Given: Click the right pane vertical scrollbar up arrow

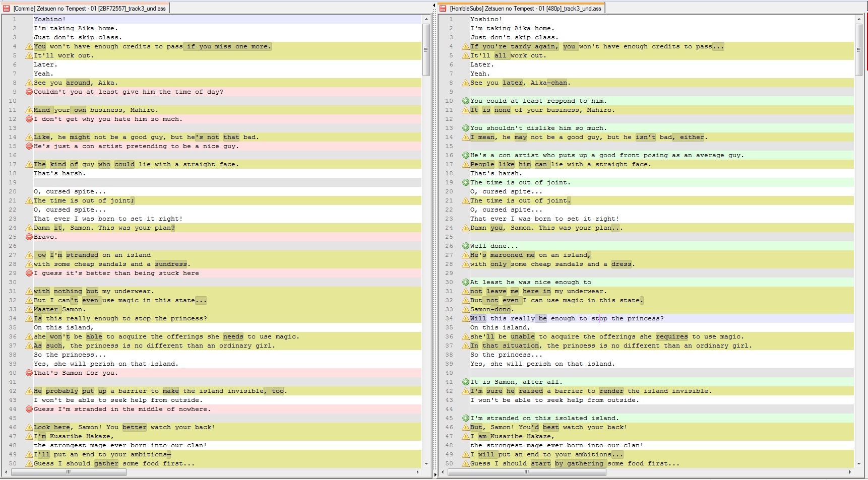Looking at the screenshot, I should point(859,19).
